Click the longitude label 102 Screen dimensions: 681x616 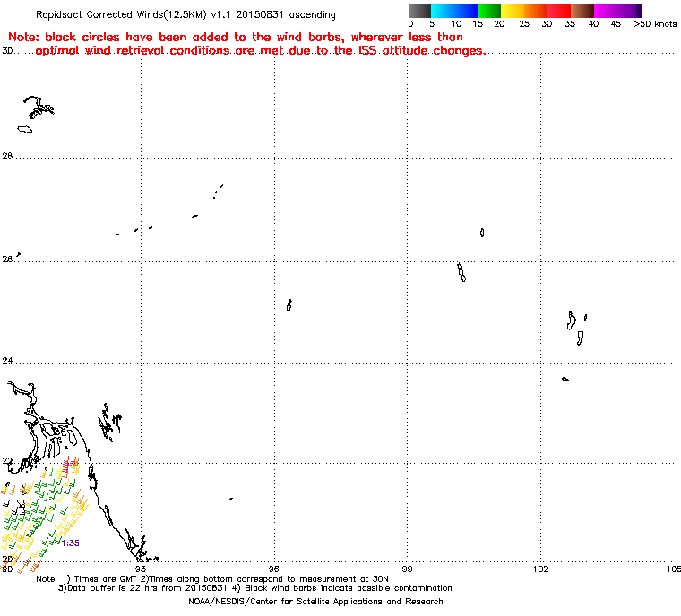pos(540,569)
